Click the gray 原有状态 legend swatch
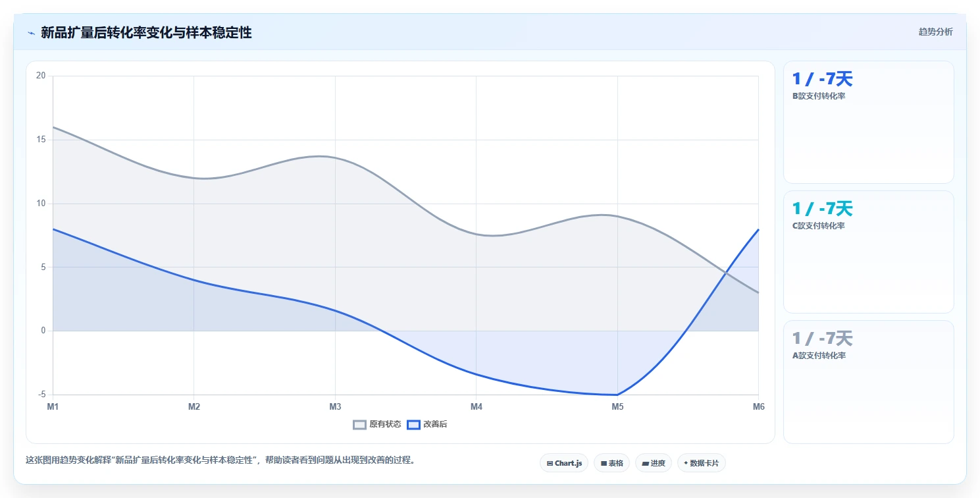The width and height of the screenshot is (980, 498). (359, 424)
